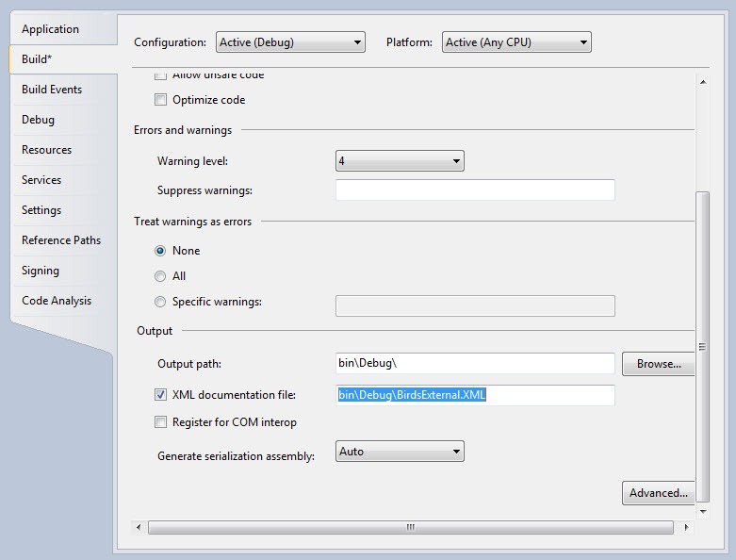The width and height of the screenshot is (736, 560).
Task: Select the All warnings radio button
Action: tap(160, 276)
